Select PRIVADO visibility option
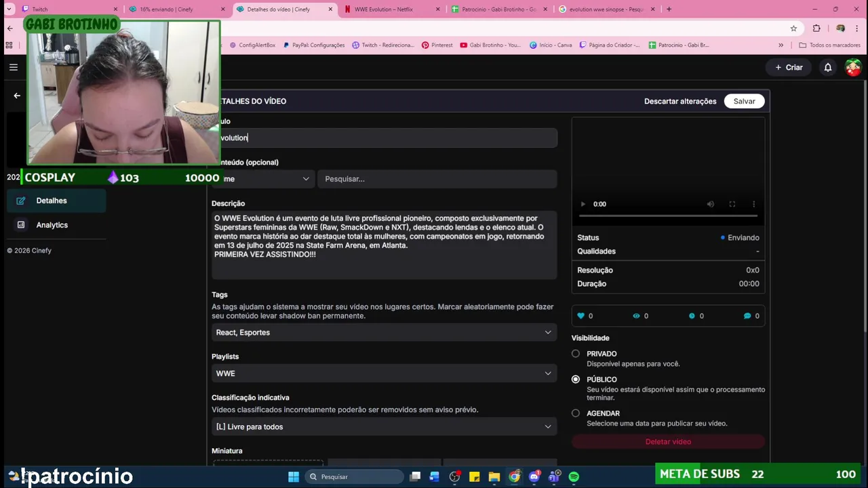Screen dimensions: 868x488 (576, 354)
